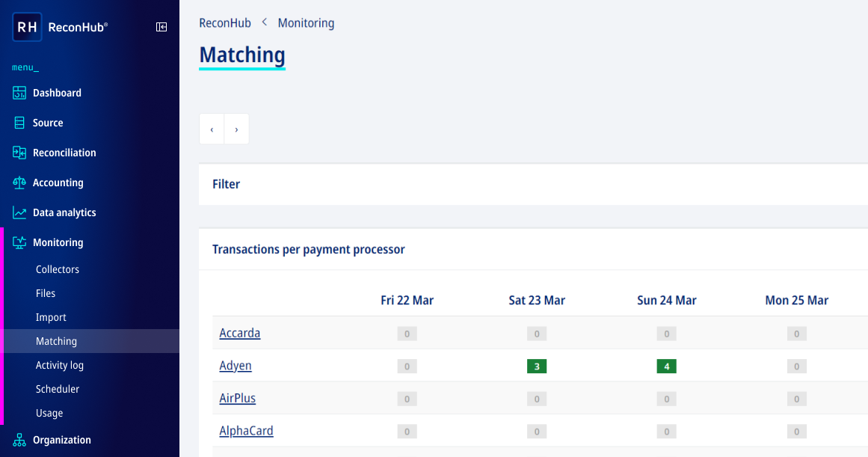Click AlphaCard's 0 badge for Sun 24 Mar

coord(666,432)
